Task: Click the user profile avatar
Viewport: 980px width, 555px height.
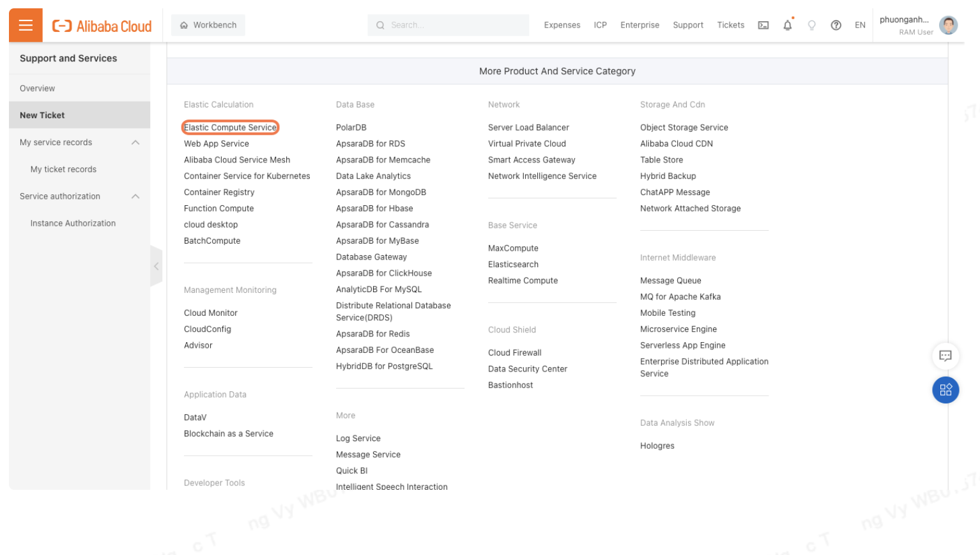Action: click(x=948, y=26)
